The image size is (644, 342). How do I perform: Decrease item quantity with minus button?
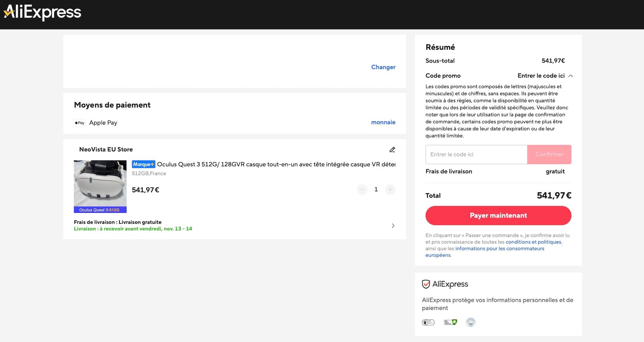362,190
